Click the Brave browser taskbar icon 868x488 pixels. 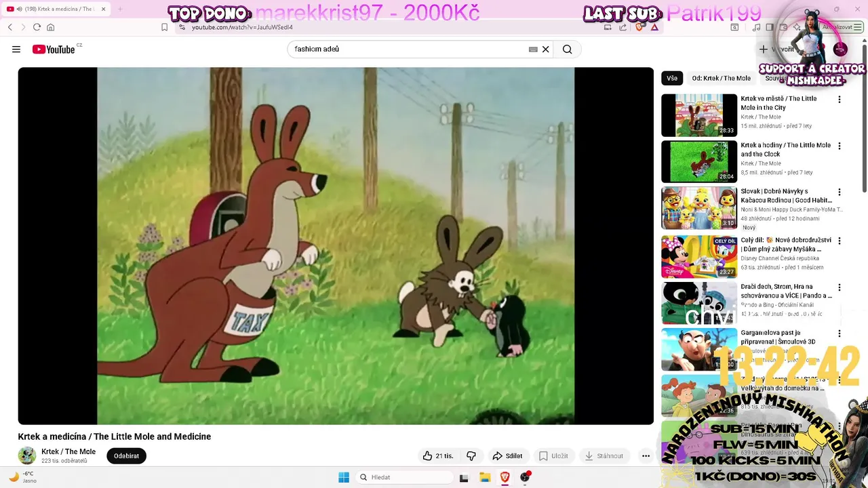505,477
